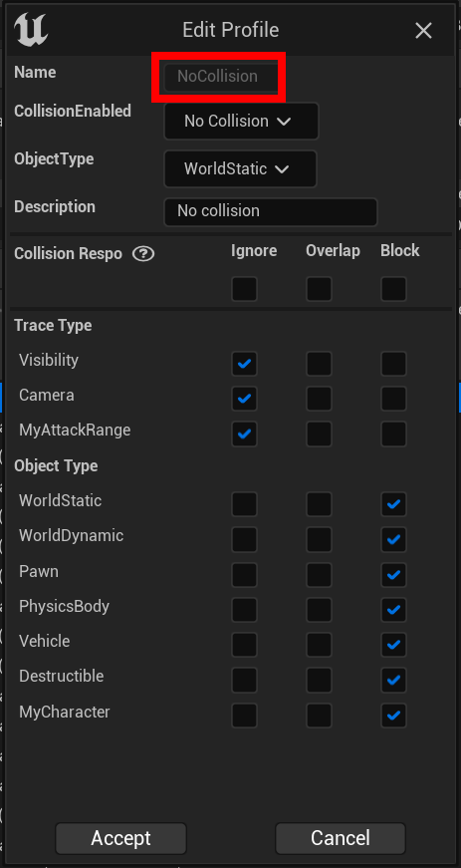Click the Cancel button
The width and height of the screenshot is (461, 868).
[x=341, y=838]
